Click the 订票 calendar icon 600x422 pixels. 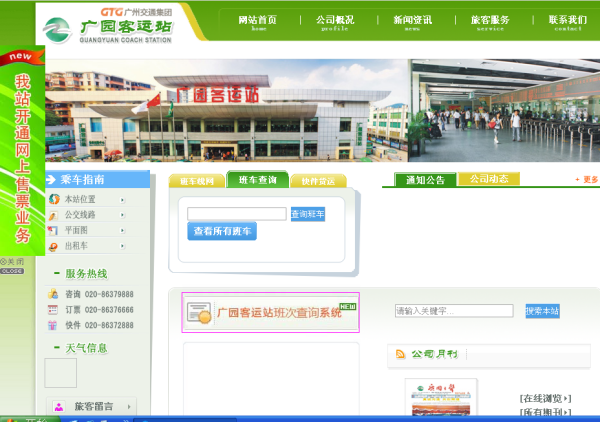[x=52, y=310]
